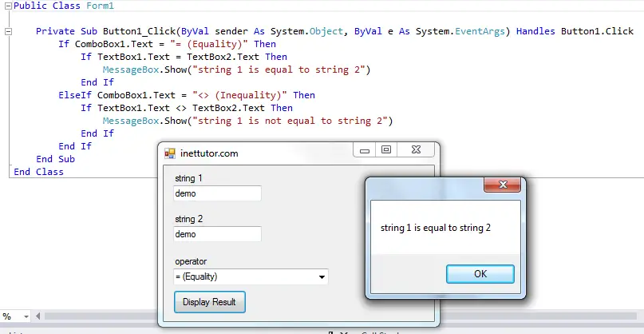
Task: Collapse the Public Class Form1 region
Action: 8,6
